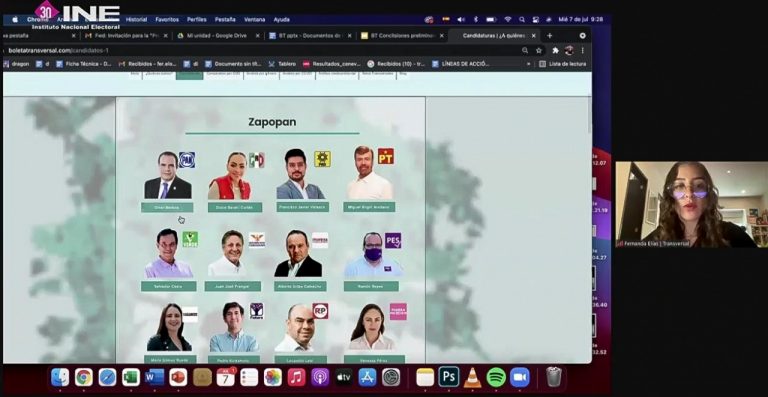Image resolution: width=768 pixels, height=397 pixels.
Task: Open the Trash in the Dock
Action: tap(554, 377)
